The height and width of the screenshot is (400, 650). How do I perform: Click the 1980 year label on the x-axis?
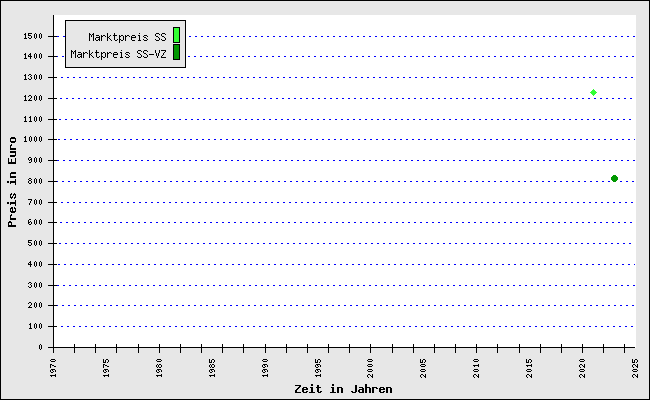coord(159,368)
